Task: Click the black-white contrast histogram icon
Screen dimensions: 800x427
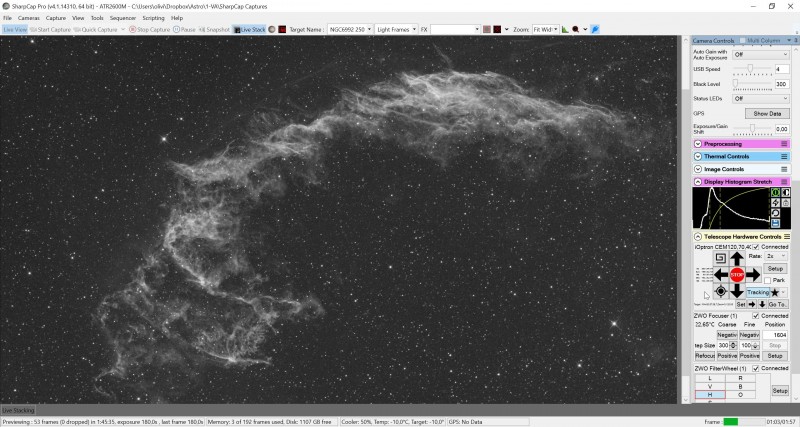Action: [785, 192]
